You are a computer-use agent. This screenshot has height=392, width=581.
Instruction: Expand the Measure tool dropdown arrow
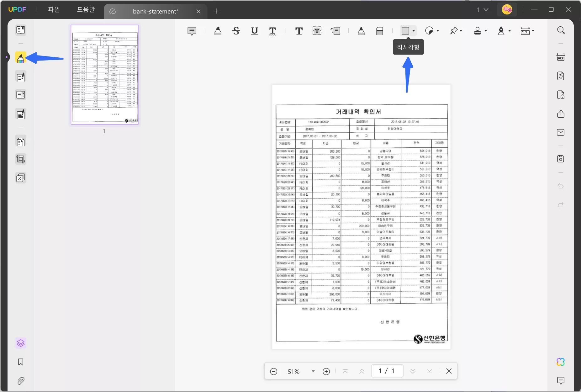(533, 31)
